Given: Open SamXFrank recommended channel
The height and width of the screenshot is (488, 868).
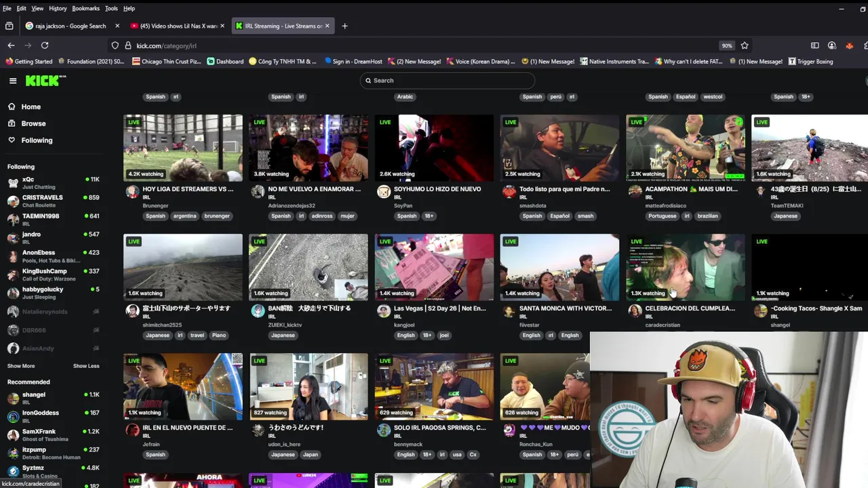Looking at the screenshot, I should tap(53, 434).
